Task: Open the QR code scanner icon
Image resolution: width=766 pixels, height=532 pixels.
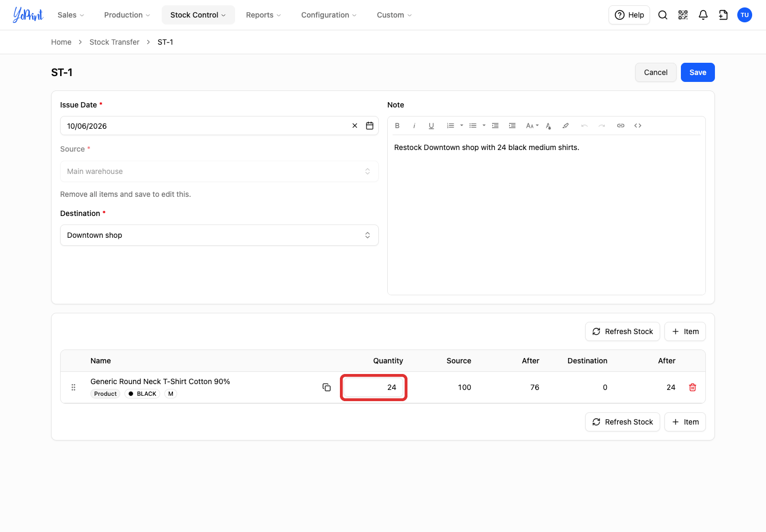Action: click(683, 15)
